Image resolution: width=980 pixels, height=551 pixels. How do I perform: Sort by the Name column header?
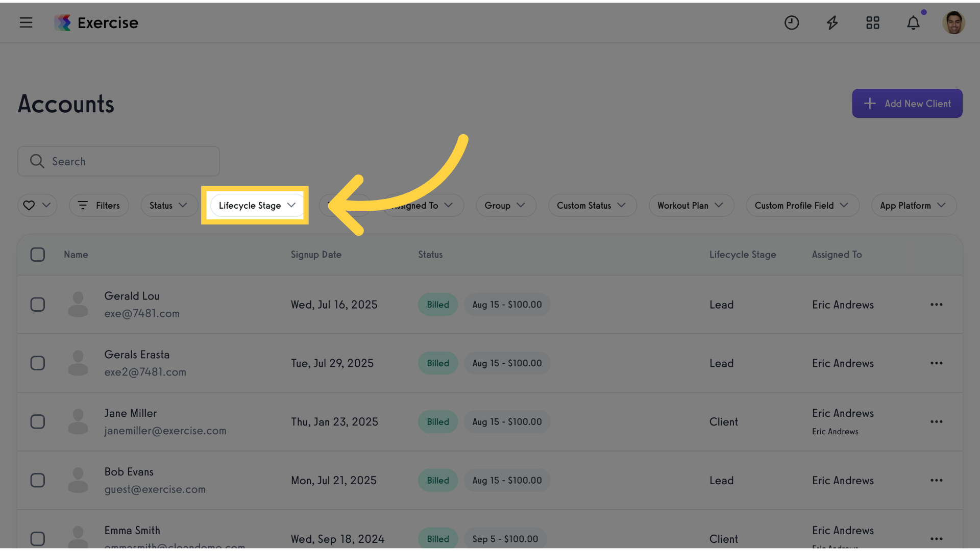(x=76, y=255)
